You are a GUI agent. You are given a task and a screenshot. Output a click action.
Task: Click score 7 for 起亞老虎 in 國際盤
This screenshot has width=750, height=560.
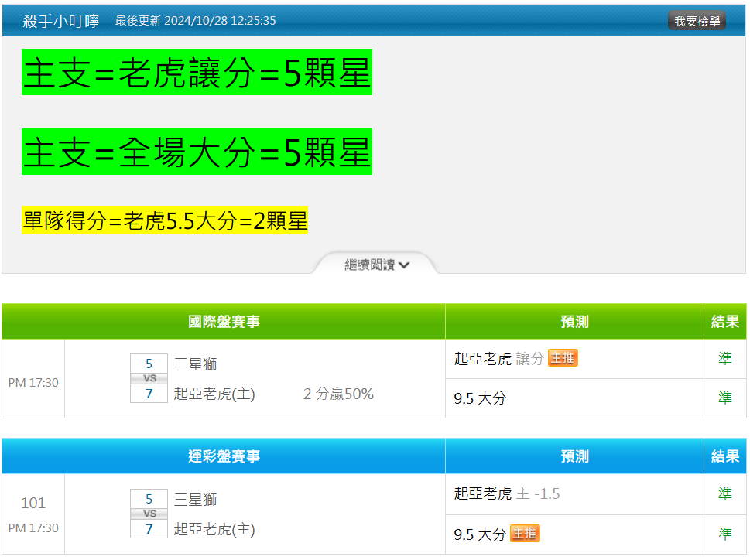(149, 394)
